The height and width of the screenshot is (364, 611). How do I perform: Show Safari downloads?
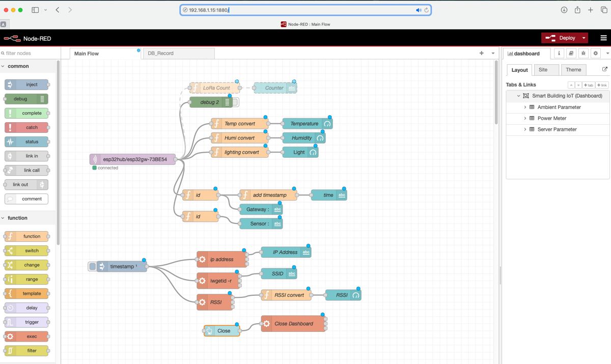click(564, 10)
